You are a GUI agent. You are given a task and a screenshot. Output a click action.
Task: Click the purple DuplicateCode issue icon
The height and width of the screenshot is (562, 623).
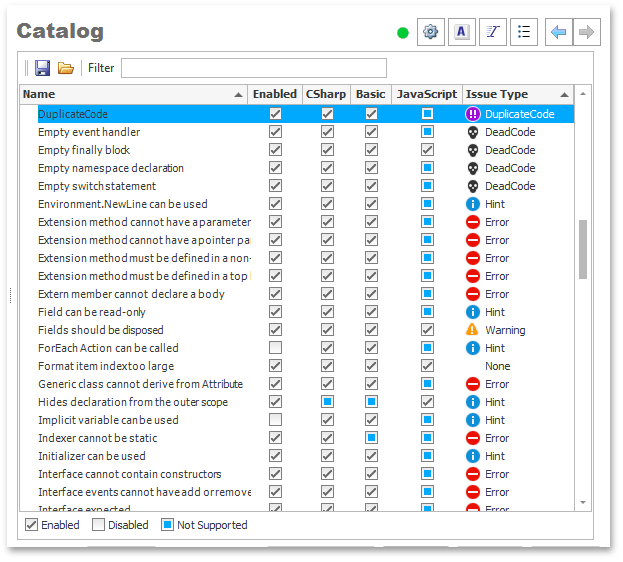click(x=472, y=114)
